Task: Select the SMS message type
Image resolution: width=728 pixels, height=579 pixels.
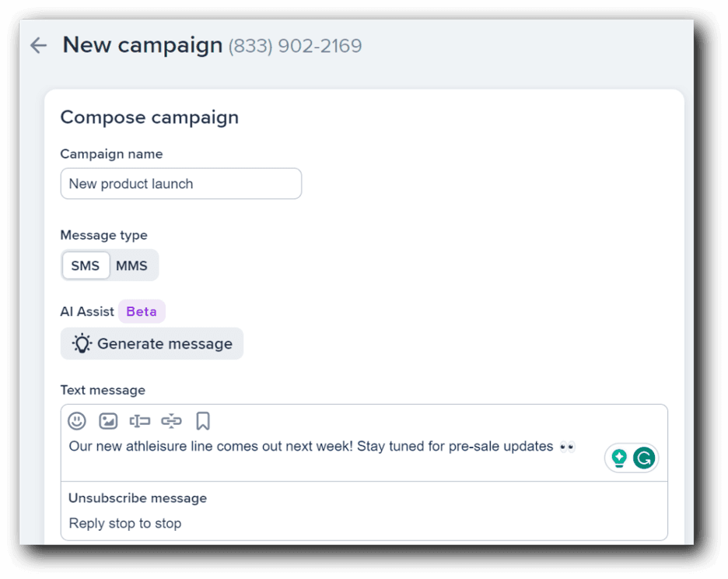Action: pyautogui.click(x=86, y=265)
